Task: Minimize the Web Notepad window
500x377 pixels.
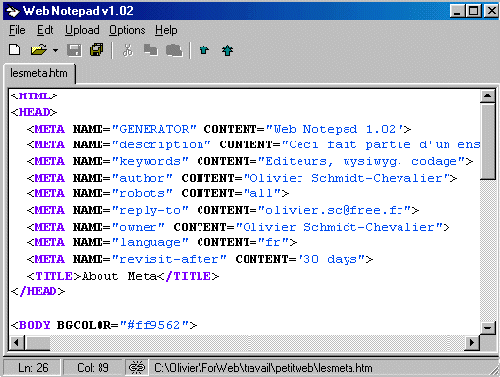Action: [457, 11]
